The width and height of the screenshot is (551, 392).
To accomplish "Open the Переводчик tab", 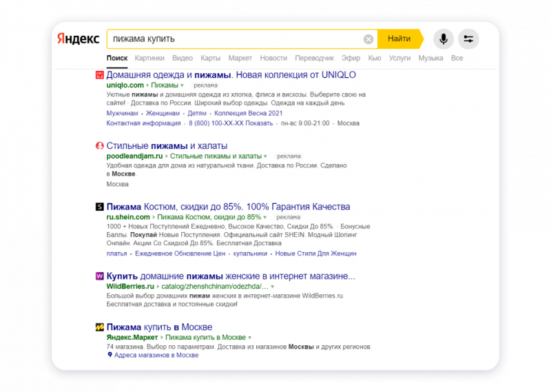I will tap(314, 58).
